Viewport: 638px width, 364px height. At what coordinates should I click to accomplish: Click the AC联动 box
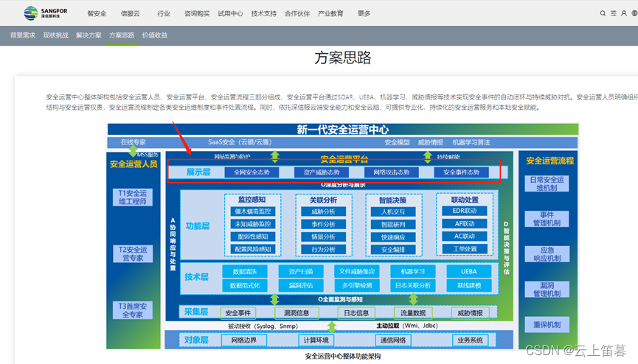click(x=465, y=236)
